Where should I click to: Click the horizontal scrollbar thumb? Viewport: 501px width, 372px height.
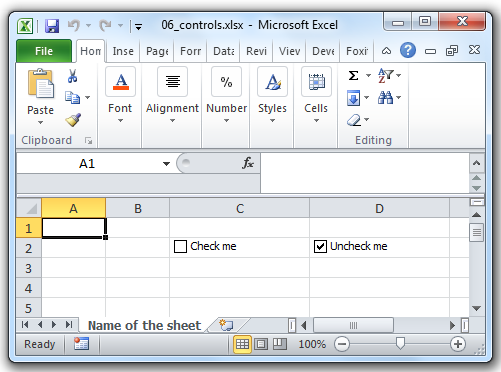pos(353,325)
